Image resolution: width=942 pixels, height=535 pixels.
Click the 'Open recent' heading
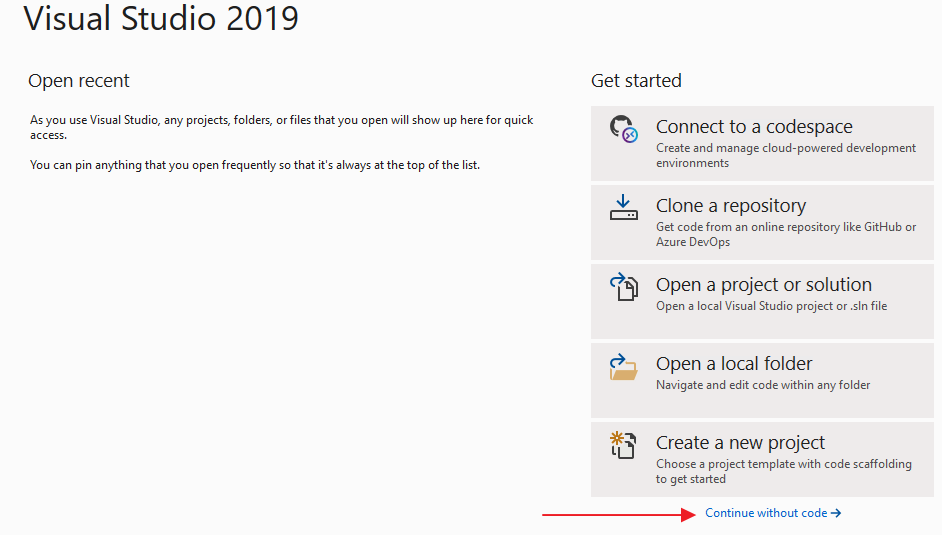coord(79,81)
